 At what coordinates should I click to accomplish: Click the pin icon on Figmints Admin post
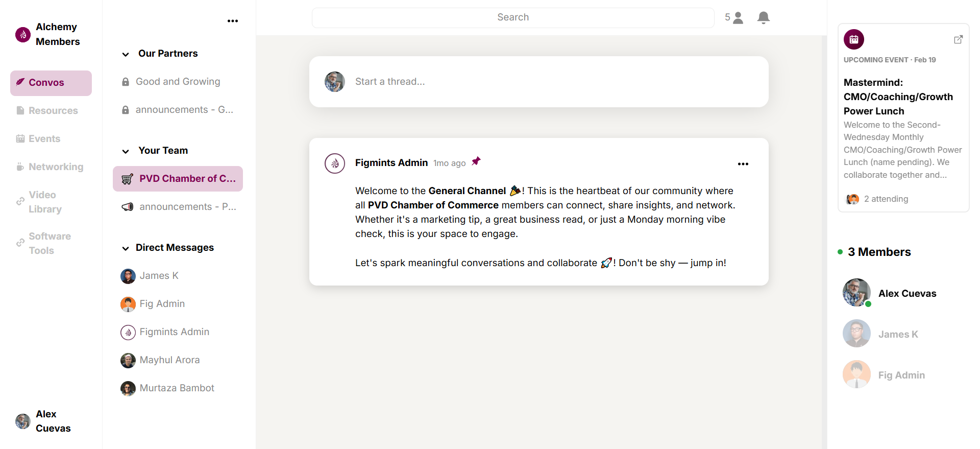tap(476, 161)
